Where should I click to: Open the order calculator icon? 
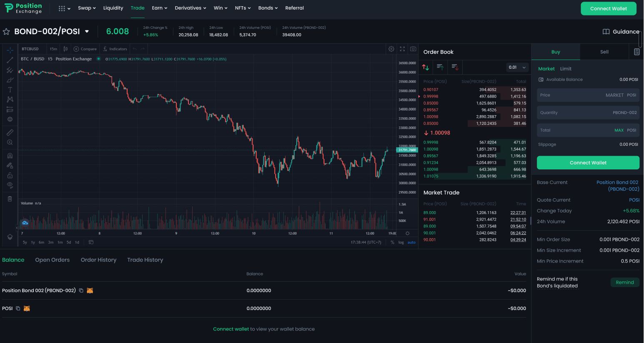click(636, 52)
